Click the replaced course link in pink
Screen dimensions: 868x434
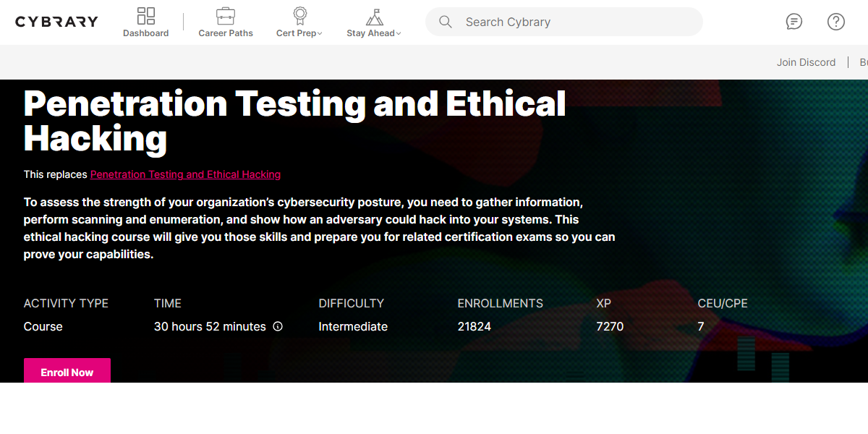(185, 174)
